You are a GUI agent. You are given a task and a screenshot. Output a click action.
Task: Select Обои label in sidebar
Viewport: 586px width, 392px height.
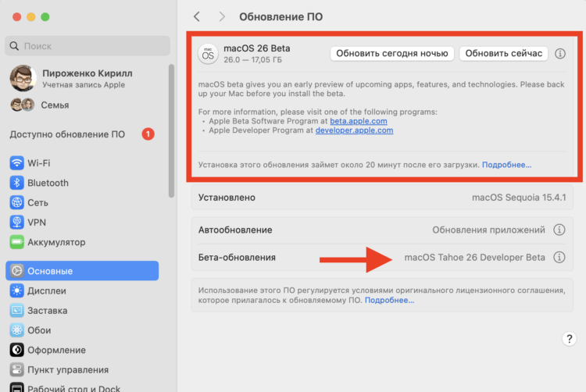tap(39, 330)
